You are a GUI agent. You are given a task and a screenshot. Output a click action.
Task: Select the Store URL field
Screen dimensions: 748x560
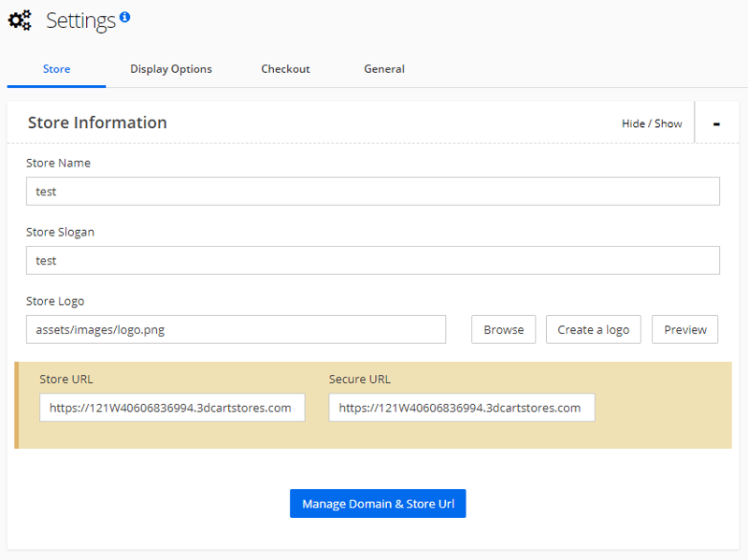coord(172,408)
